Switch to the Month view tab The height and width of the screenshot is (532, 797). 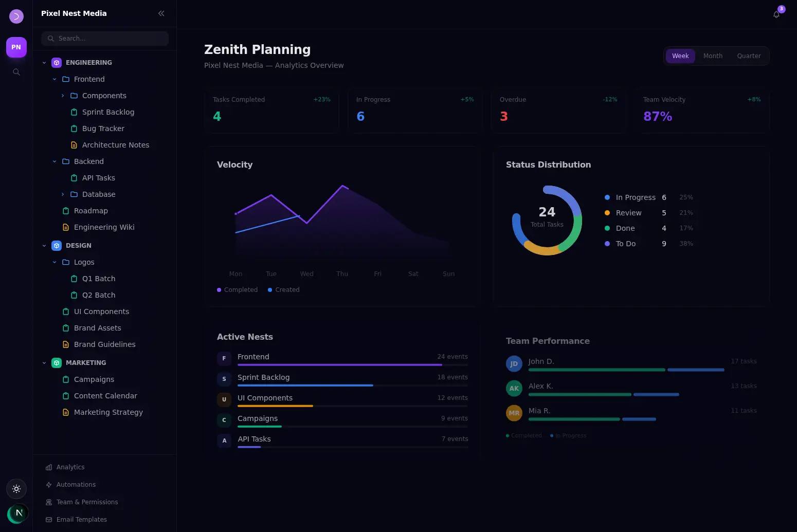(x=713, y=56)
